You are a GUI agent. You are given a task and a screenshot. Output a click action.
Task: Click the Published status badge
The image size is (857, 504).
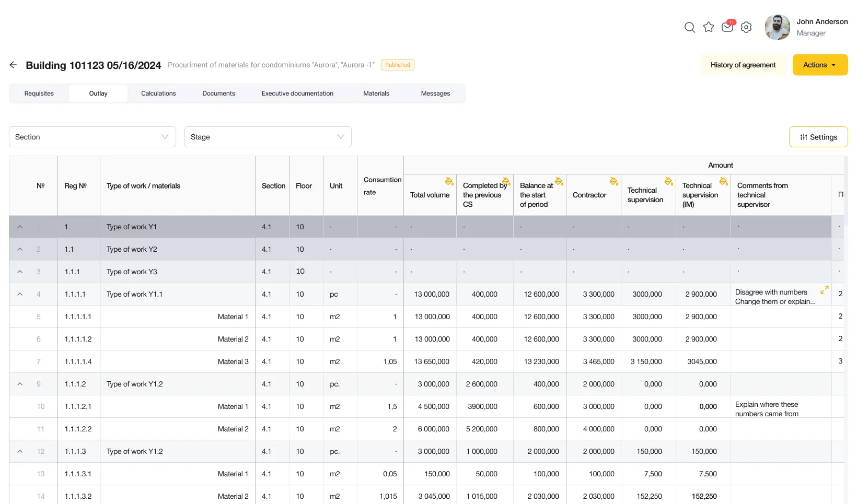(x=398, y=65)
